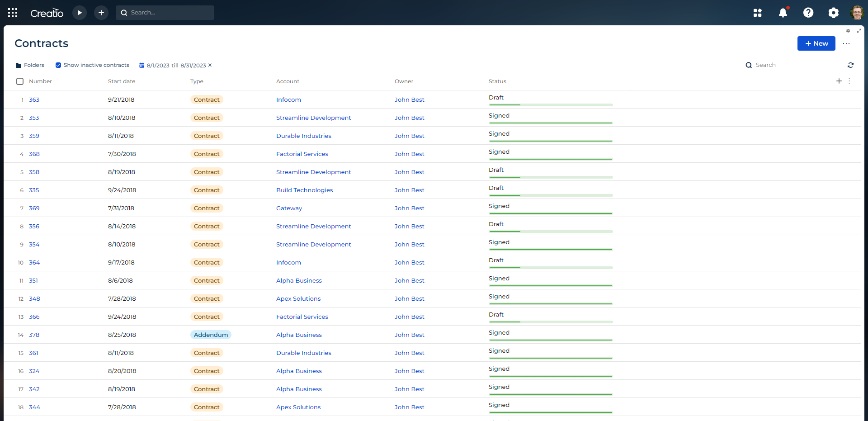Click the New button to create a contract
Viewport: 868px width, 421px height.
point(816,43)
